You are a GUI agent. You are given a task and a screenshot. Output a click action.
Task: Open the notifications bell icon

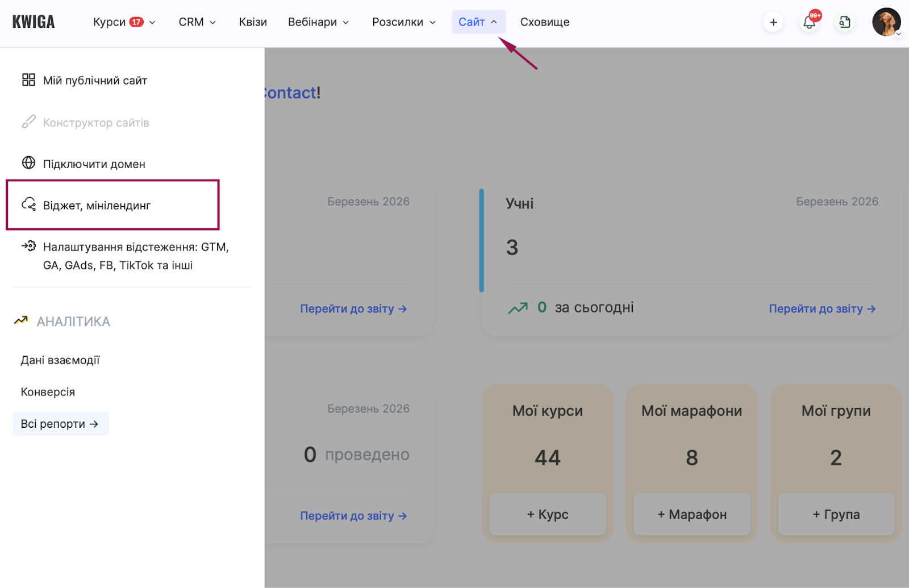(809, 22)
